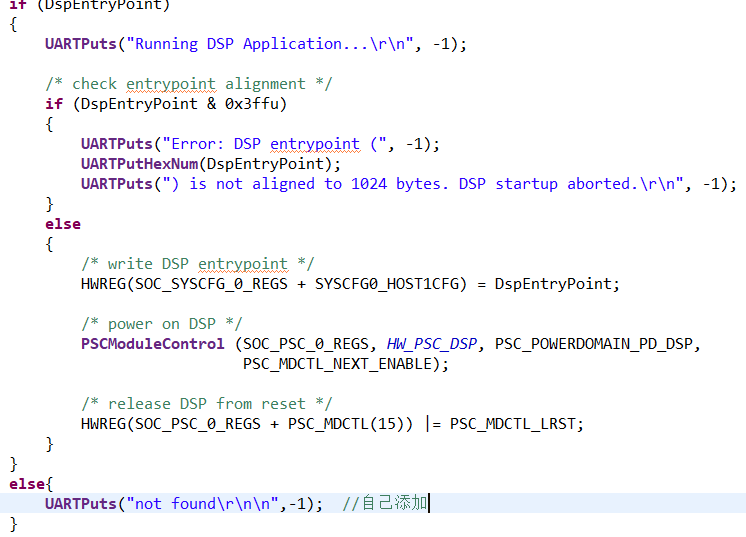The image size is (746, 537).
Task: Click the "power on DSP" comment
Action: point(162,324)
